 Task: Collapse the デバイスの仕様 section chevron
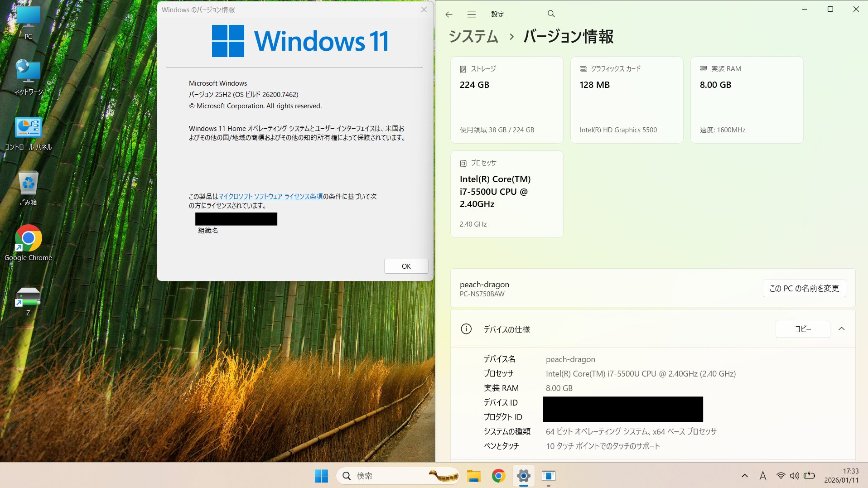point(841,329)
